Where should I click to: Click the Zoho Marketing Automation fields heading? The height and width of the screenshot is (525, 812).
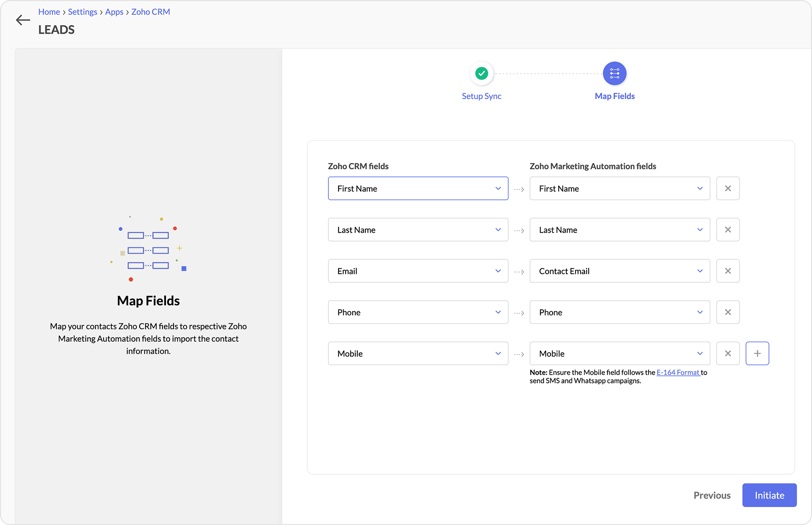tap(593, 166)
